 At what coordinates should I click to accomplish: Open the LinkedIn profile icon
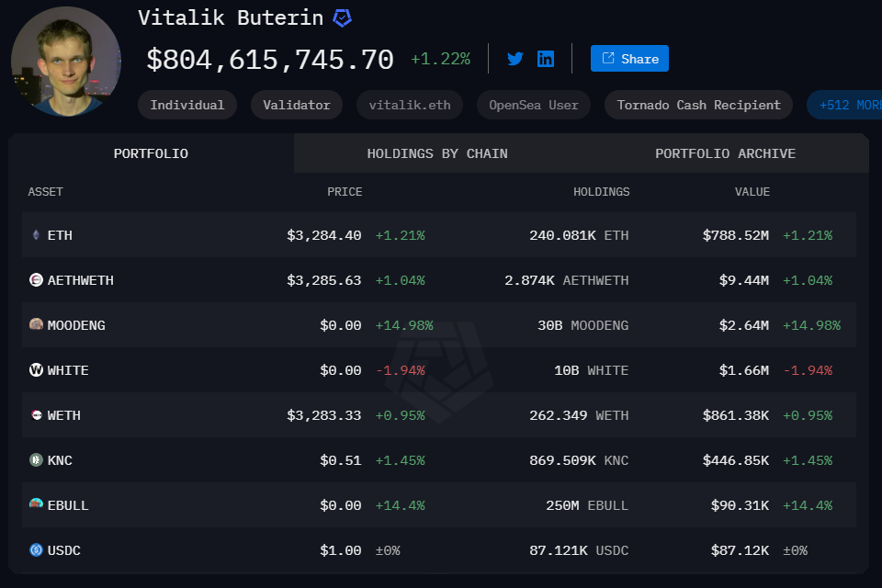546,59
